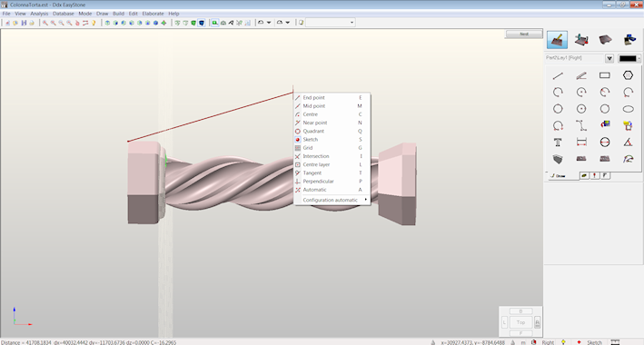This screenshot has height=345, width=644.
Task: Select the Hexagon polygon tool
Action: coord(628,75)
